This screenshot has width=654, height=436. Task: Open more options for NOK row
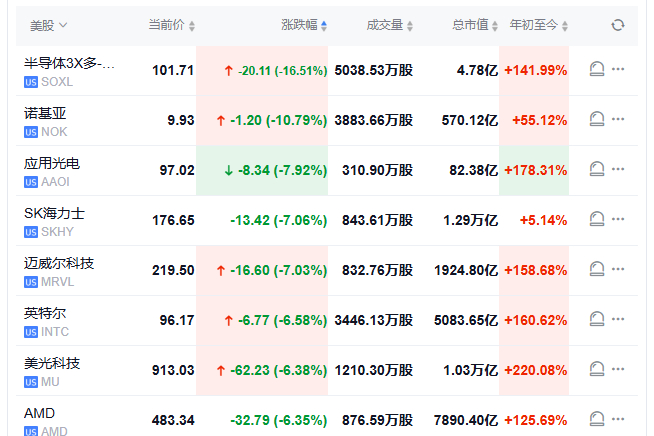click(618, 119)
